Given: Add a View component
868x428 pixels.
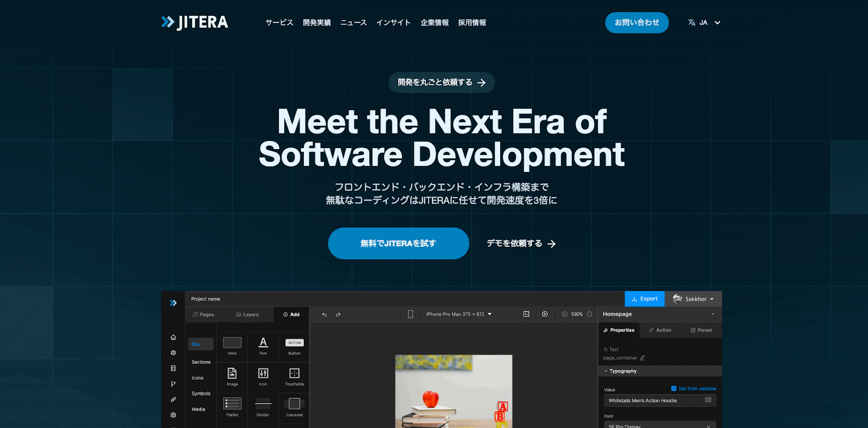Looking at the screenshot, I should 232,346.
